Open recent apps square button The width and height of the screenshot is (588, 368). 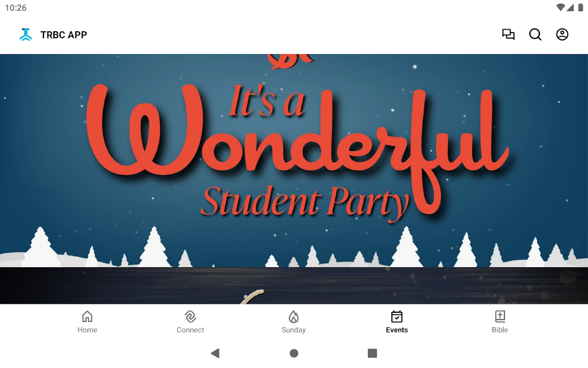pyautogui.click(x=373, y=353)
